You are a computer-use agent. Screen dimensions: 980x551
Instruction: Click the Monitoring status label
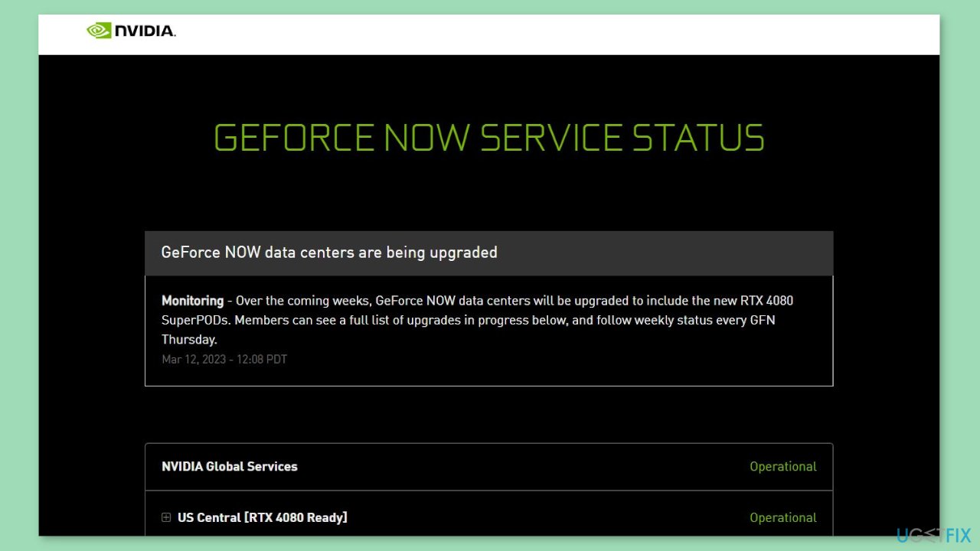coord(192,301)
